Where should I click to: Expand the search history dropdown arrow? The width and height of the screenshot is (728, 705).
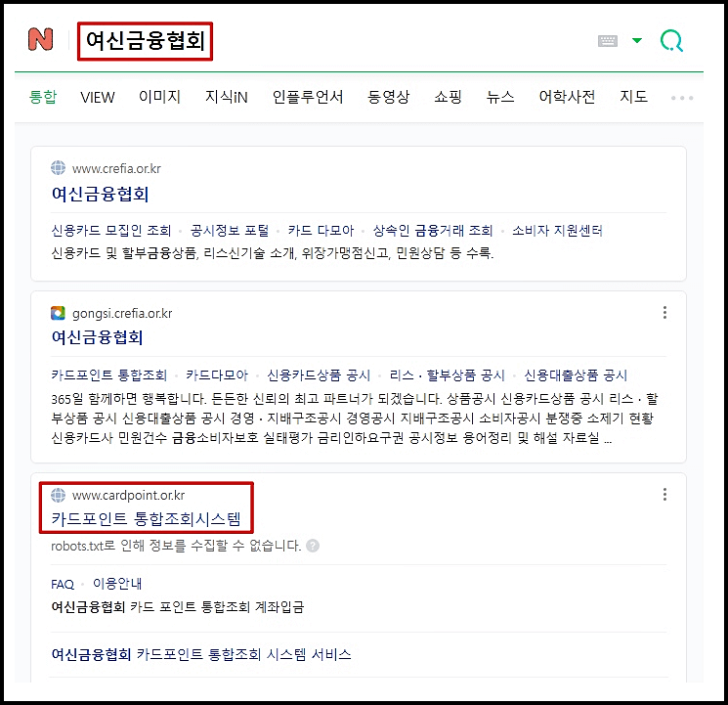click(x=637, y=40)
